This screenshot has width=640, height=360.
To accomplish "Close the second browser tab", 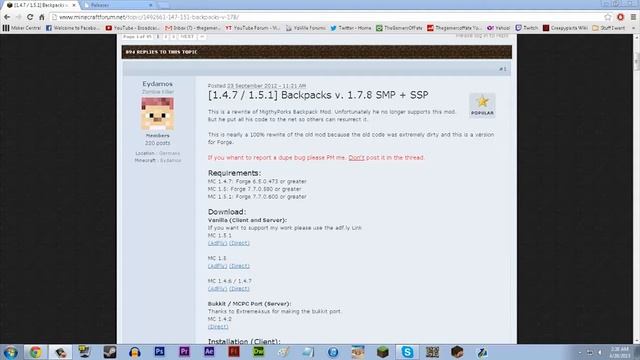I will (x=151, y=5).
